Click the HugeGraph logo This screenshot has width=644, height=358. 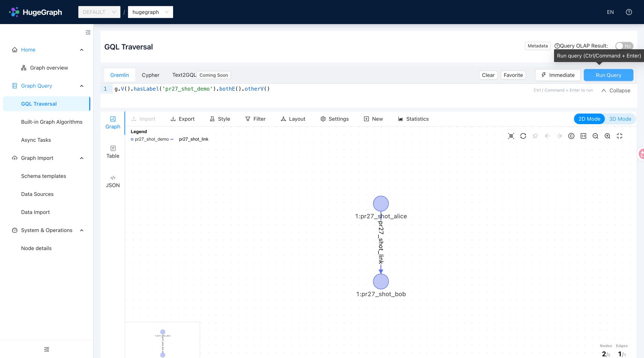point(36,12)
